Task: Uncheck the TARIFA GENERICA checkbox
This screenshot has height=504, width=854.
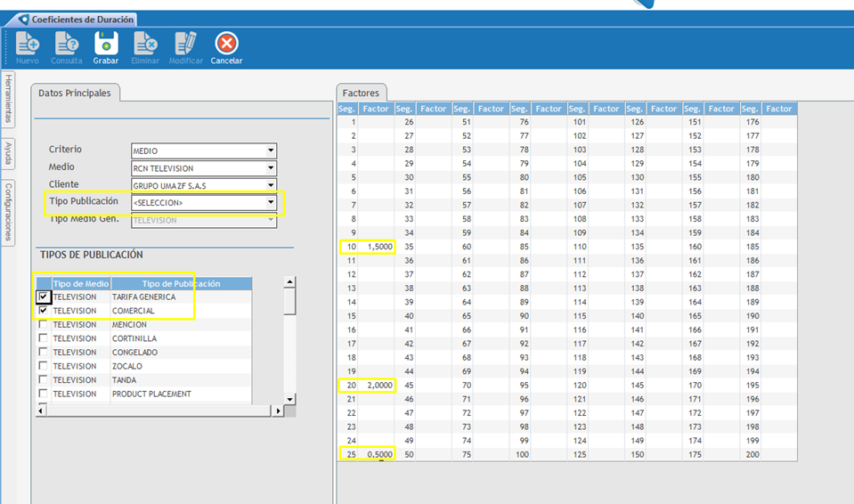Action: point(43,297)
